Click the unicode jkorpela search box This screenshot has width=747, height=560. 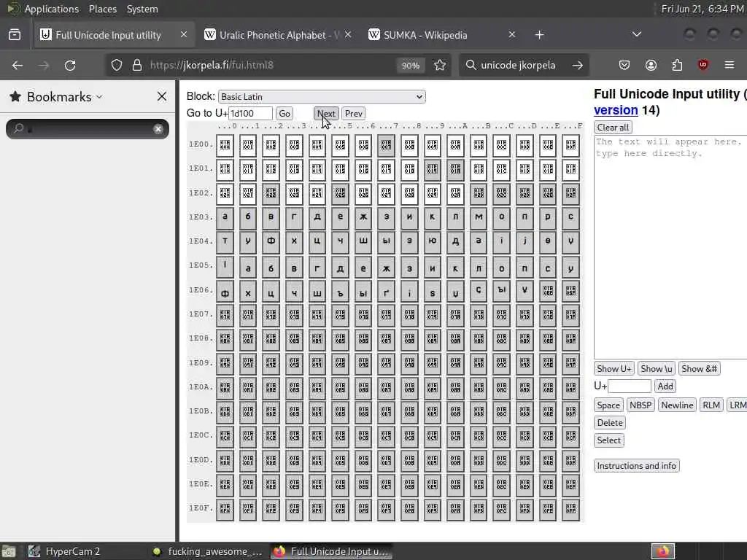[518, 65]
